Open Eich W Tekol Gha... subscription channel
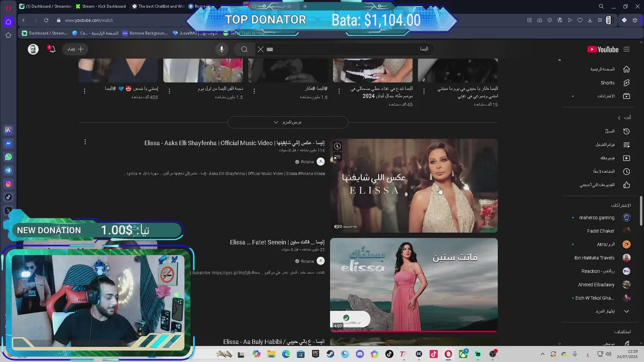 pos(602,298)
